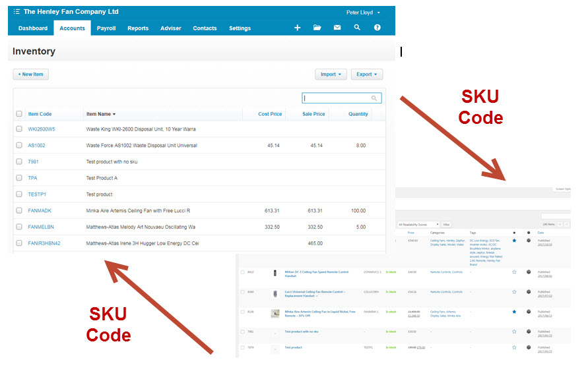Click the search icon inside inventory search box
Screen dimensions: 588x379
click(x=374, y=98)
